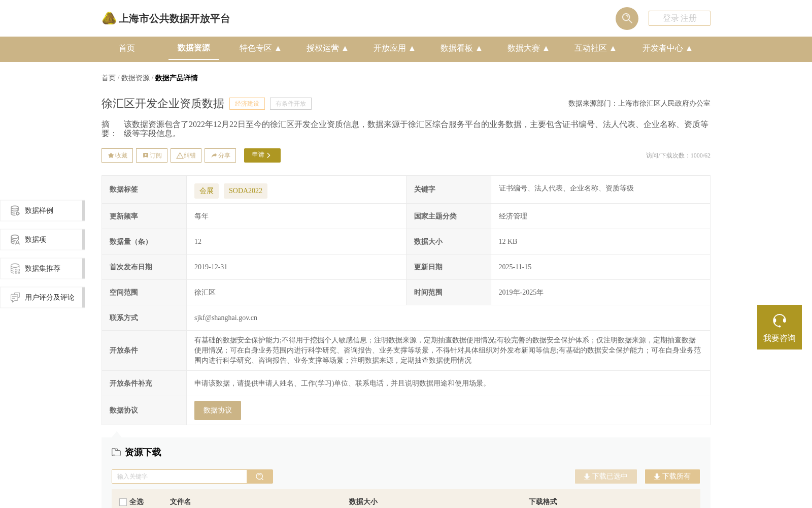Click the 申请 apply button

coord(262,155)
